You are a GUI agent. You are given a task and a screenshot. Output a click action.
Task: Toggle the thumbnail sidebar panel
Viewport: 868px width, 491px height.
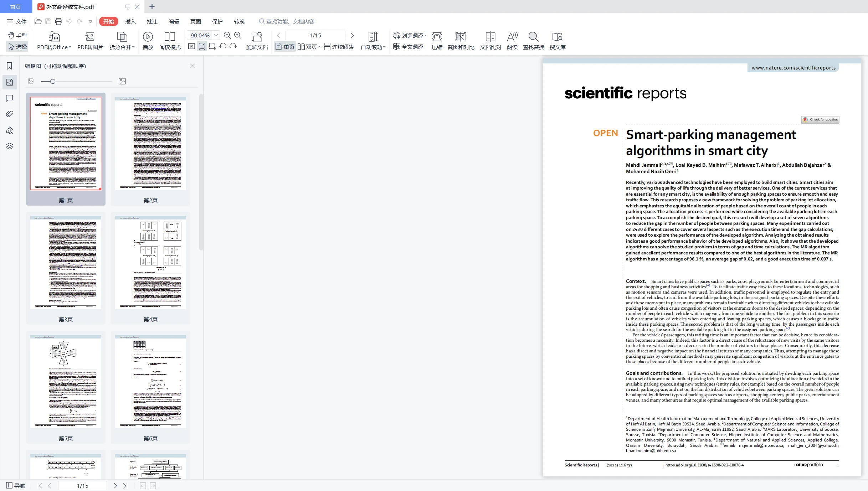[x=10, y=82]
